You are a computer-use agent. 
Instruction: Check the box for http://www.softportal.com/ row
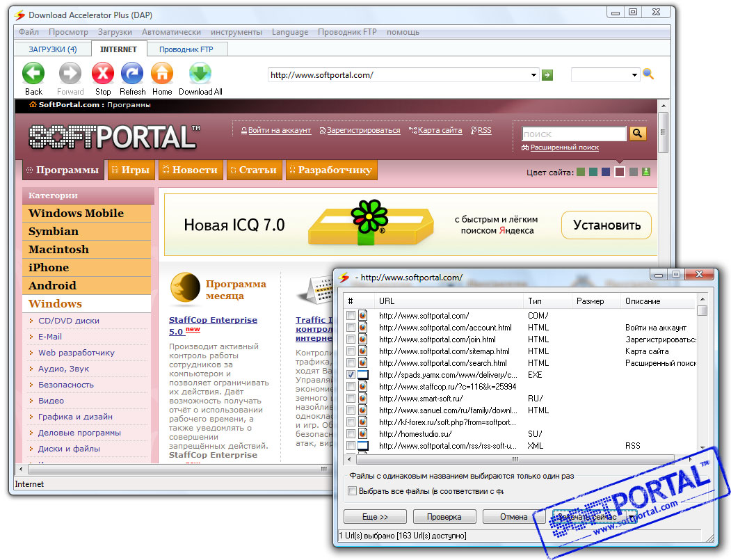(351, 316)
